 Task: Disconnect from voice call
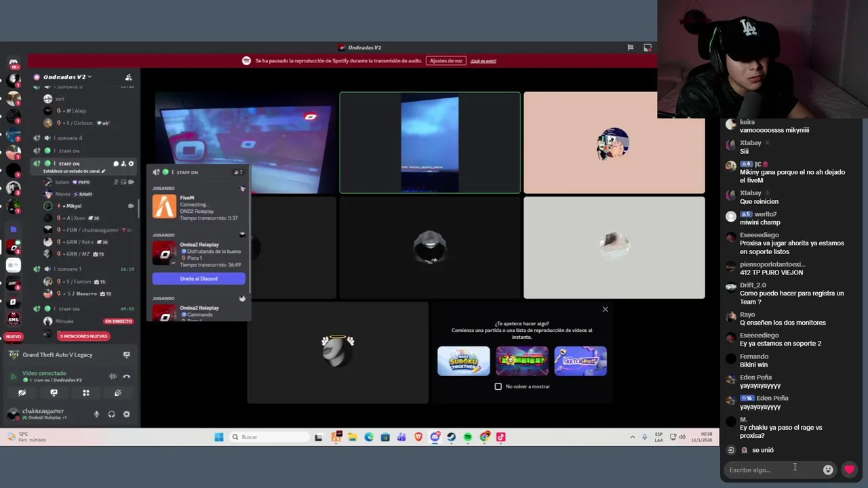pyautogui.click(x=126, y=376)
